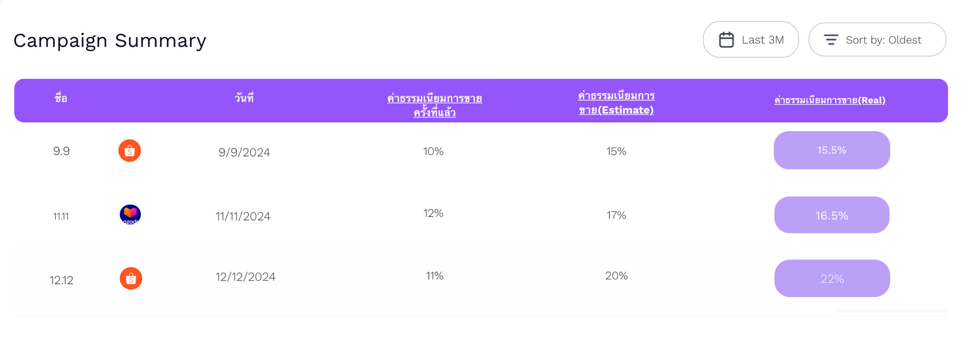Click the 22% real fee badge
This screenshot has height=345, width=980.
[832, 278]
